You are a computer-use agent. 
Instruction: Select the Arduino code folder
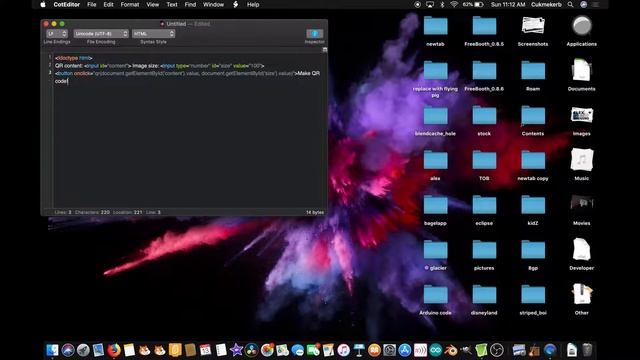click(x=436, y=295)
